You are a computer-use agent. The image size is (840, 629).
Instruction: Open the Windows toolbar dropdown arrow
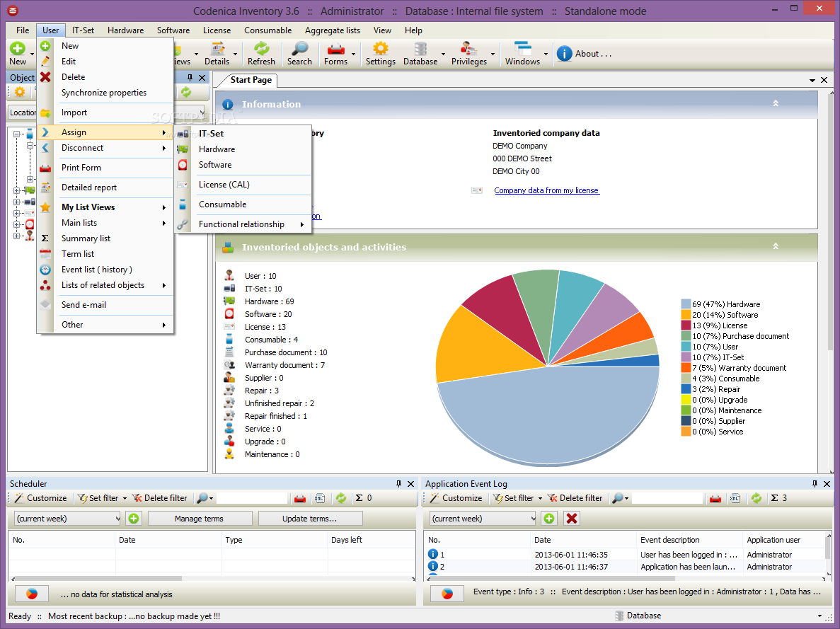click(546, 54)
